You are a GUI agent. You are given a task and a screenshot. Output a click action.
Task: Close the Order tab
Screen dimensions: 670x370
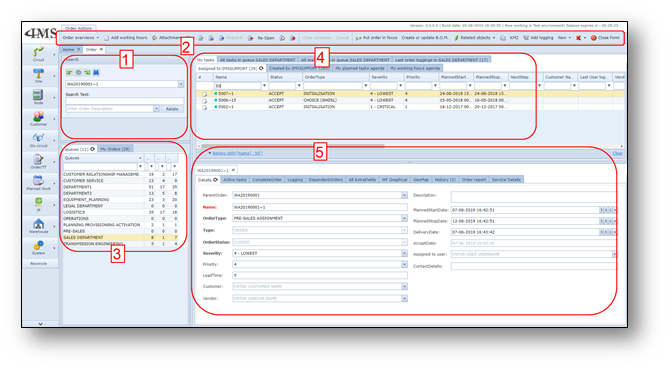[x=101, y=50]
